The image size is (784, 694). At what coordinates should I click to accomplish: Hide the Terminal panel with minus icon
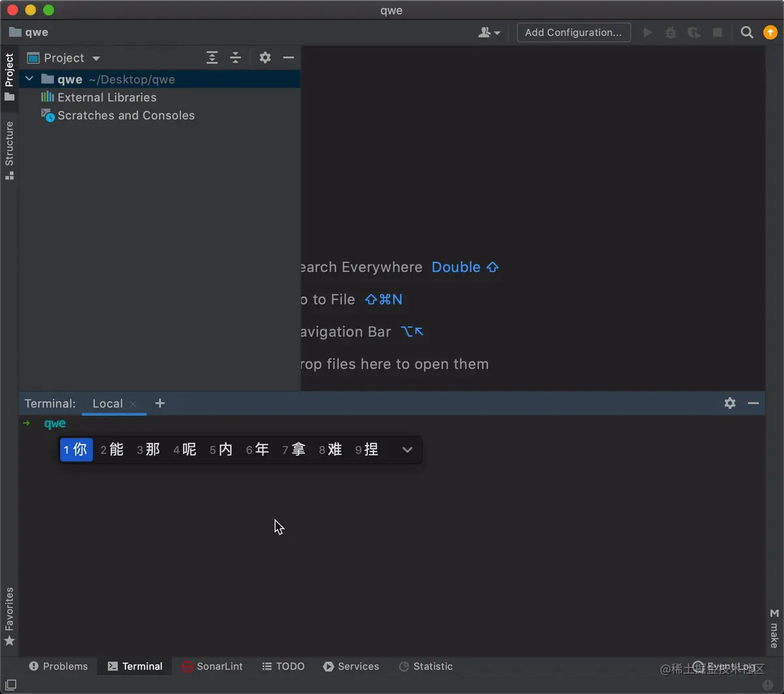753,403
